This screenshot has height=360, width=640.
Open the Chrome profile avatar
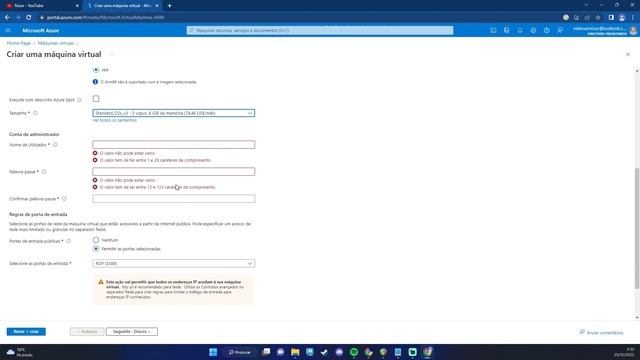click(x=622, y=18)
